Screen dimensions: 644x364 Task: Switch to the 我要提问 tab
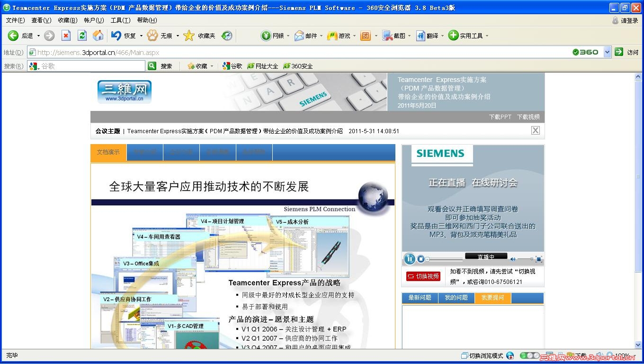(492, 298)
